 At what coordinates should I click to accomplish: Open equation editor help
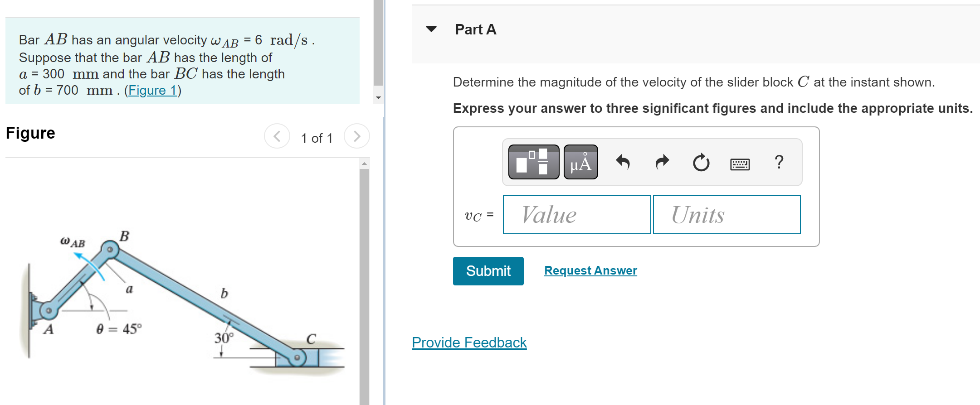click(779, 162)
